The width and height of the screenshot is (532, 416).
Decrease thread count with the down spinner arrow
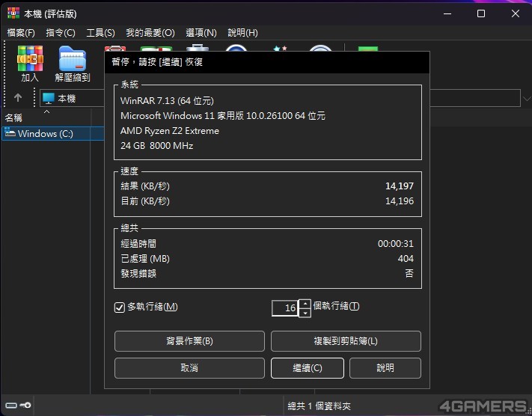(x=305, y=313)
